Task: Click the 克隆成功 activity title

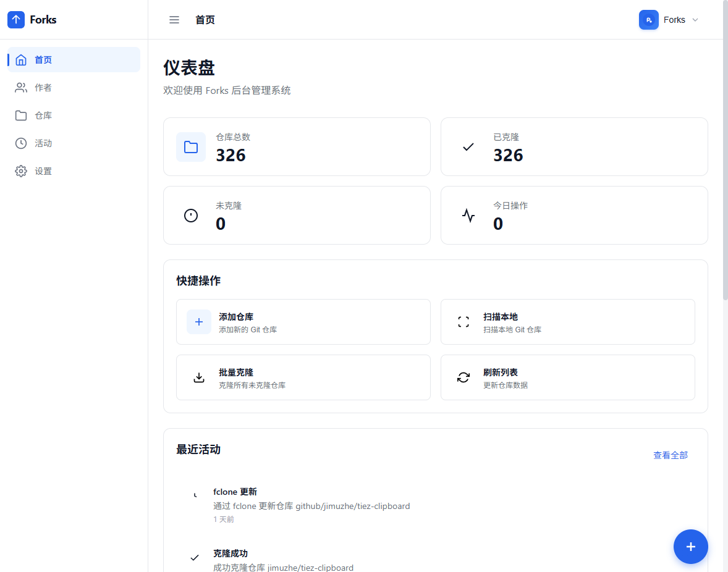Action: [x=231, y=553]
